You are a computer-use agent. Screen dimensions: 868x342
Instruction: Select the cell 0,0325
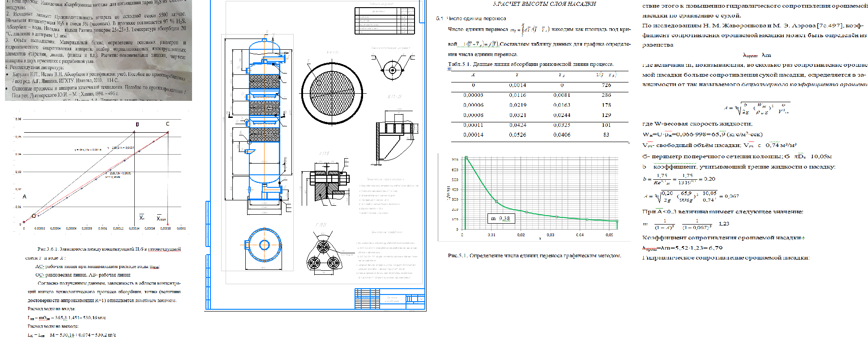[x=562, y=125]
